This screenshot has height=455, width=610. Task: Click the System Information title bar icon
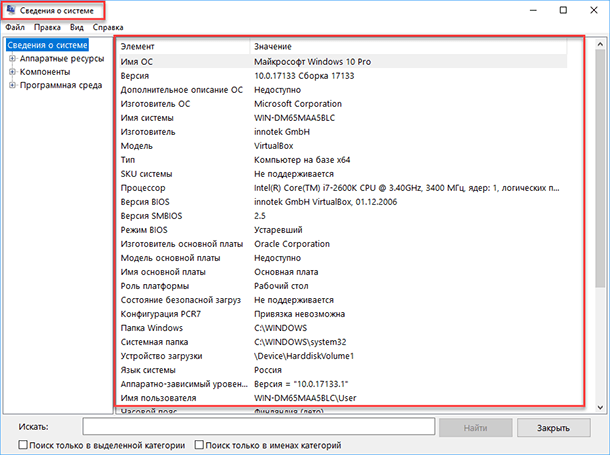[x=11, y=10]
